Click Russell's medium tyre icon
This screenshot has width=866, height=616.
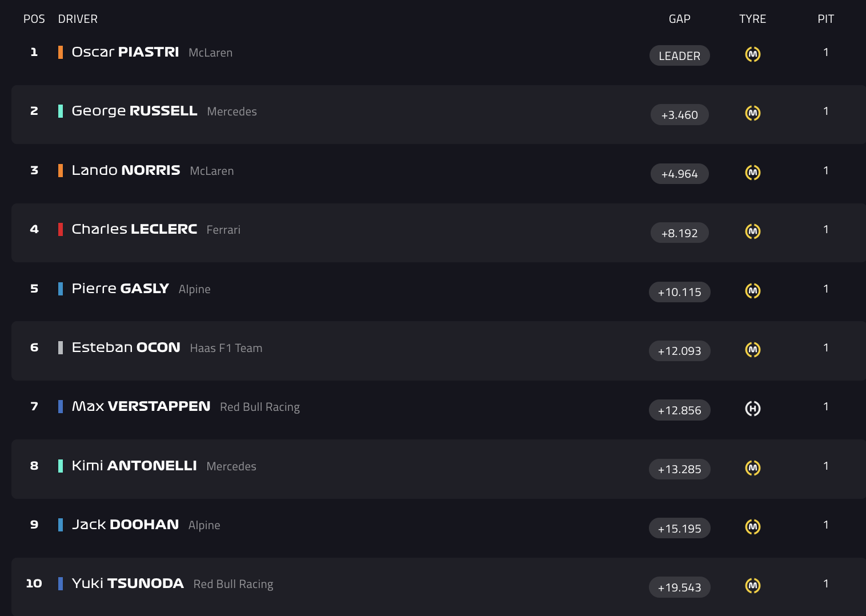[x=753, y=113]
